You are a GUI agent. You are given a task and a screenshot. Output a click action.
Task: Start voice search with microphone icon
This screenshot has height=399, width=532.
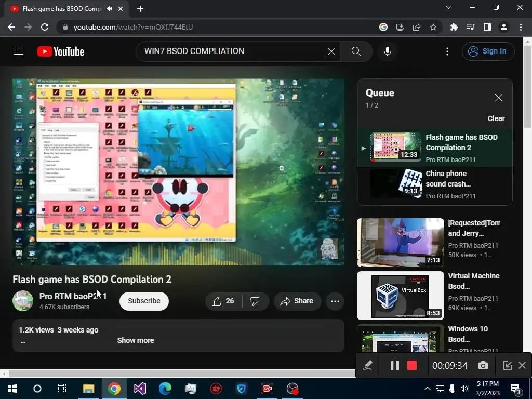point(388,51)
